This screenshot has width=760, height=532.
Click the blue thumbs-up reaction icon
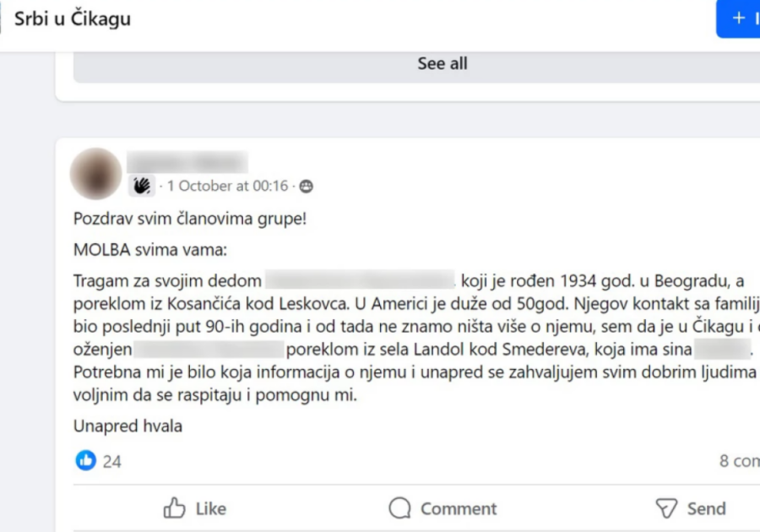coord(85,461)
